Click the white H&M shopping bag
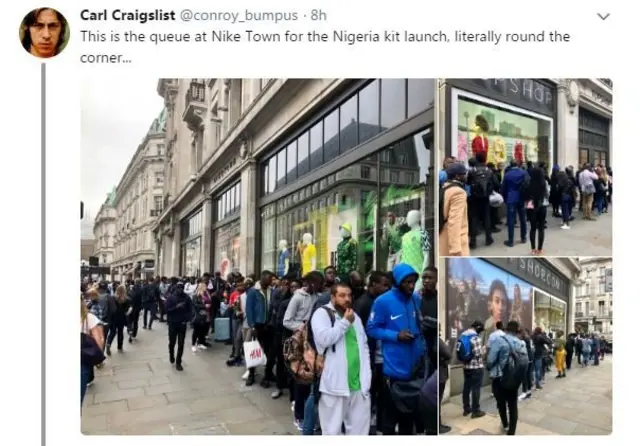Screen dimensions: 640x446 (x=254, y=353)
